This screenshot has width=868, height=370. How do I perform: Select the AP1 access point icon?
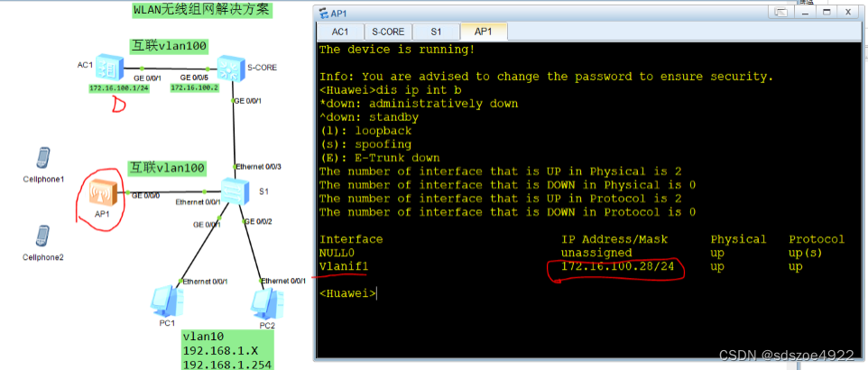coord(104,194)
